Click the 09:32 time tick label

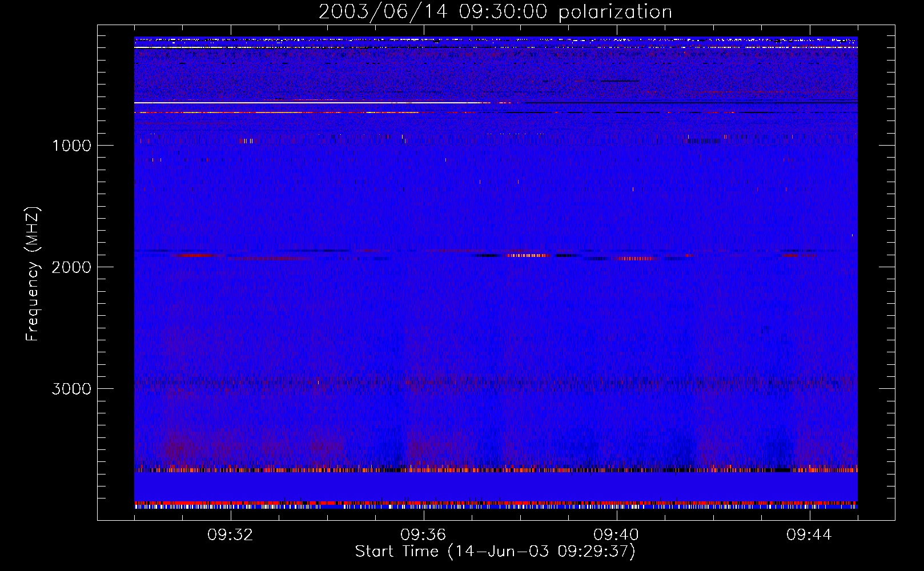[x=230, y=535]
